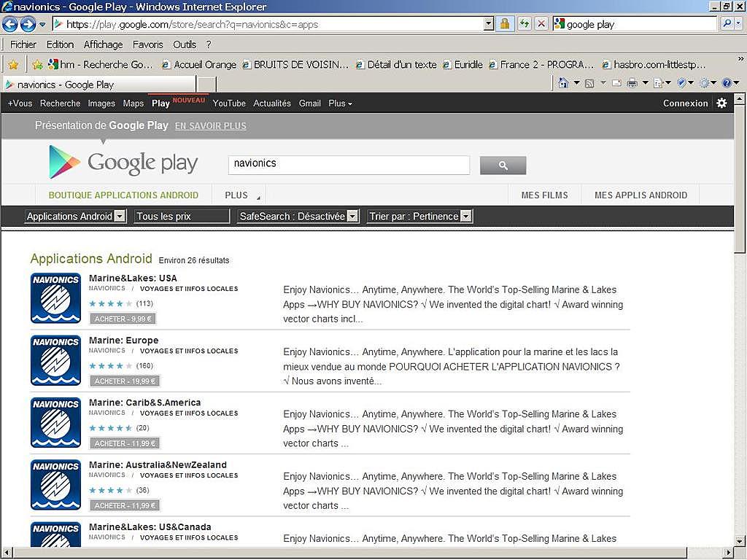Viewport: 747px width, 560px height.
Task: Open the IE Tools gear icon
Action: coord(705,83)
